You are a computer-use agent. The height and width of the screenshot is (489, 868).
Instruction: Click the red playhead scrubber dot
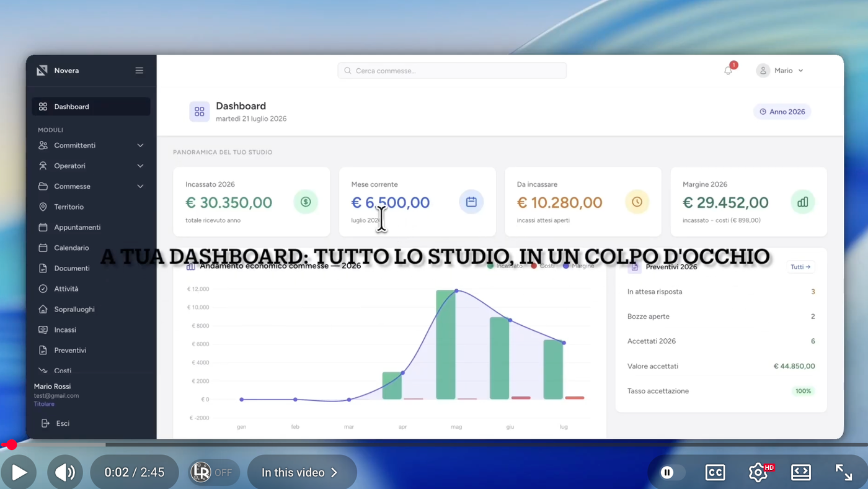click(x=11, y=444)
